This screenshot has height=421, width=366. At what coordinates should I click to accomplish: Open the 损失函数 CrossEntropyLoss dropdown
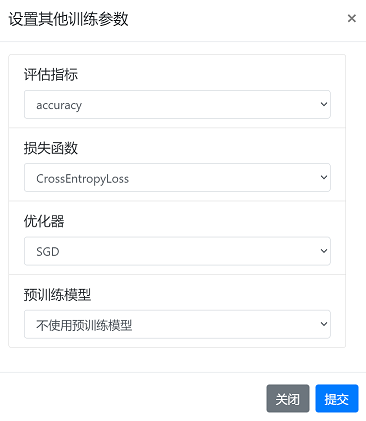click(x=177, y=178)
